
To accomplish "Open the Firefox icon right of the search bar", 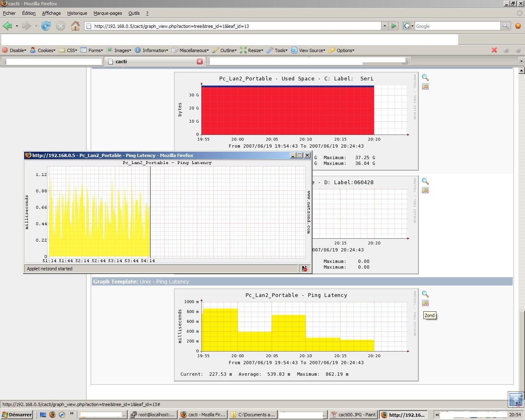I will pos(518,26).
